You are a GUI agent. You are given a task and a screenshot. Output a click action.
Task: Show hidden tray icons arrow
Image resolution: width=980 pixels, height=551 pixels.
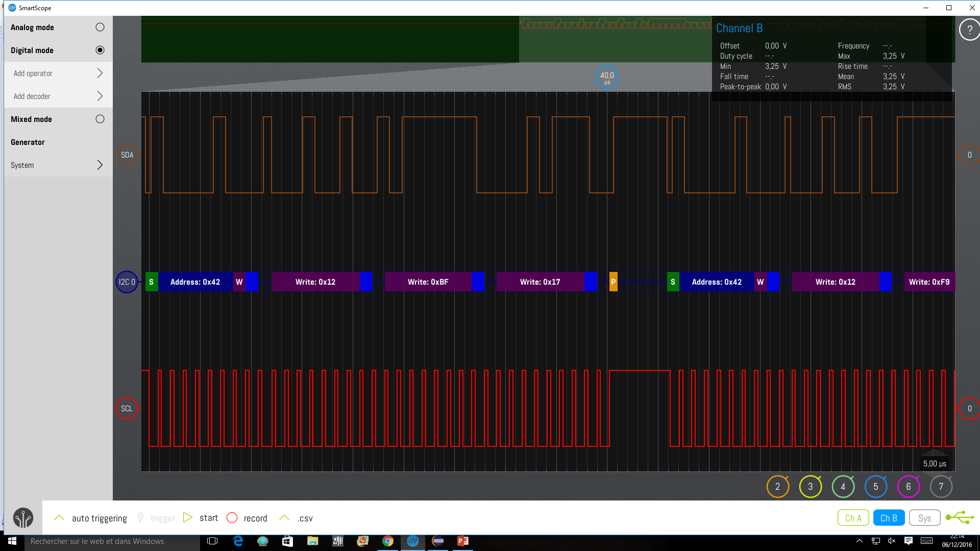(x=860, y=541)
